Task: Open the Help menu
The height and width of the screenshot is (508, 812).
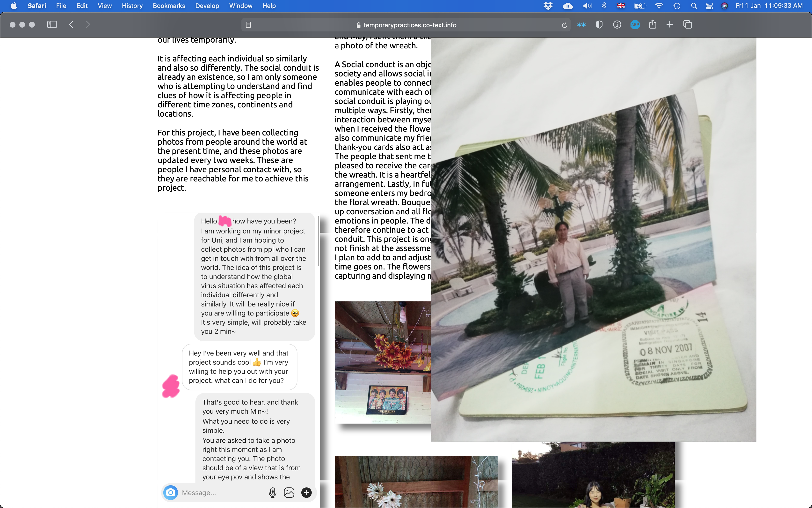Action: click(269, 6)
